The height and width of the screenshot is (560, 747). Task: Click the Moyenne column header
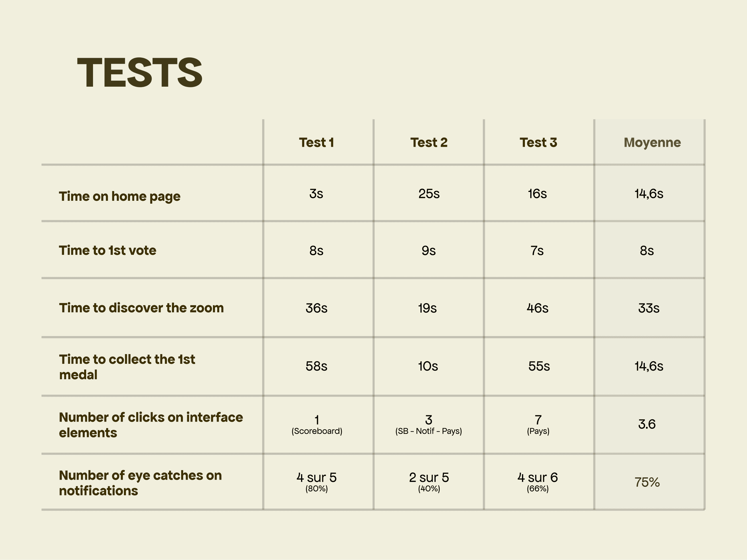pyautogui.click(x=652, y=143)
